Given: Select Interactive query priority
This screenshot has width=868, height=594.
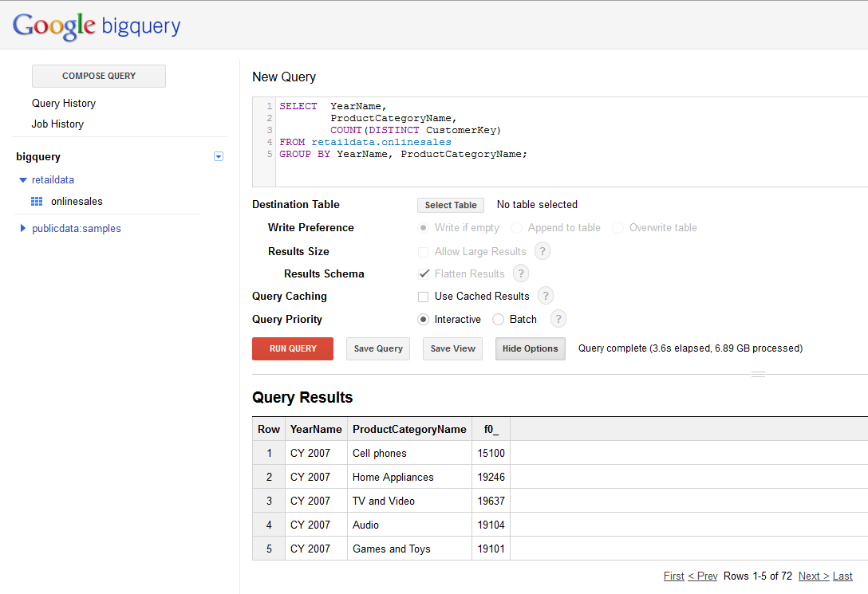Looking at the screenshot, I should (x=424, y=319).
